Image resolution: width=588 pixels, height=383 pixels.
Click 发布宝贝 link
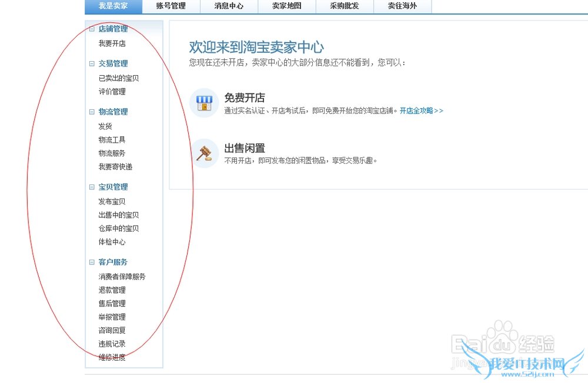click(x=112, y=201)
